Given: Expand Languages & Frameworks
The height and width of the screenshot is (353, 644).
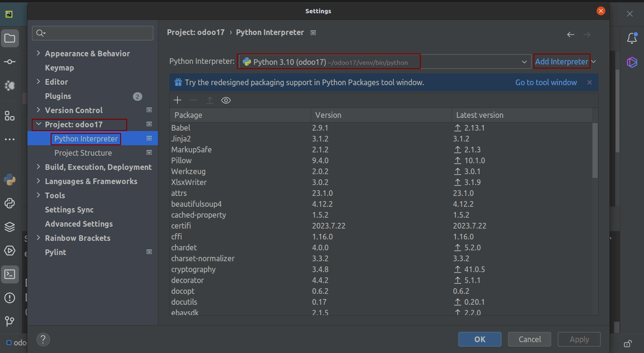Looking at the screenshot, I should 38,181.
